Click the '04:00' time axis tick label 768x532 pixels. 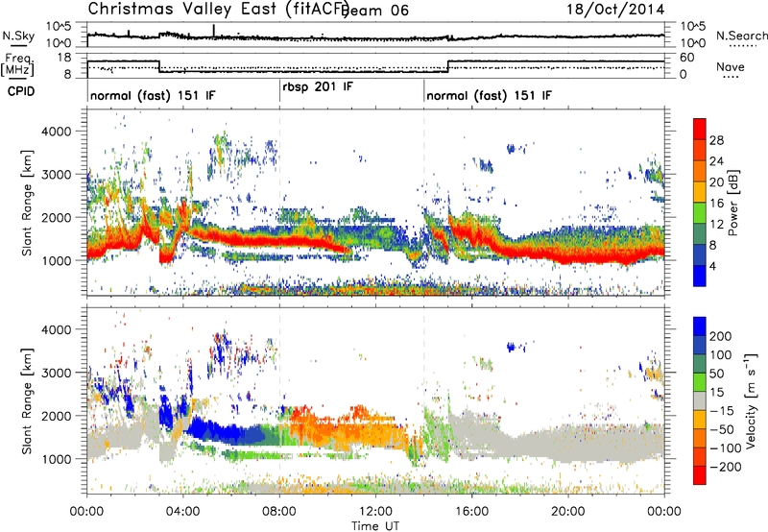tap(182, 512)
